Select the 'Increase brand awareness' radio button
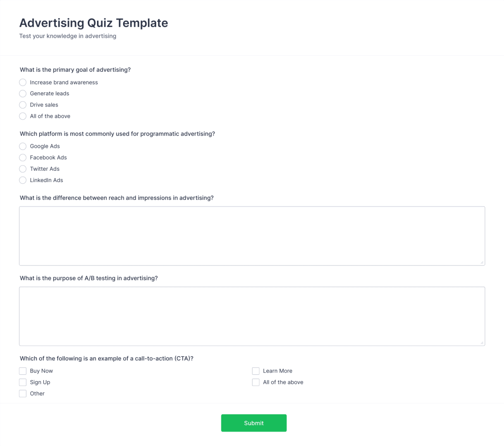Viewport: 504px width, 446px height. [x=23, y=82]
